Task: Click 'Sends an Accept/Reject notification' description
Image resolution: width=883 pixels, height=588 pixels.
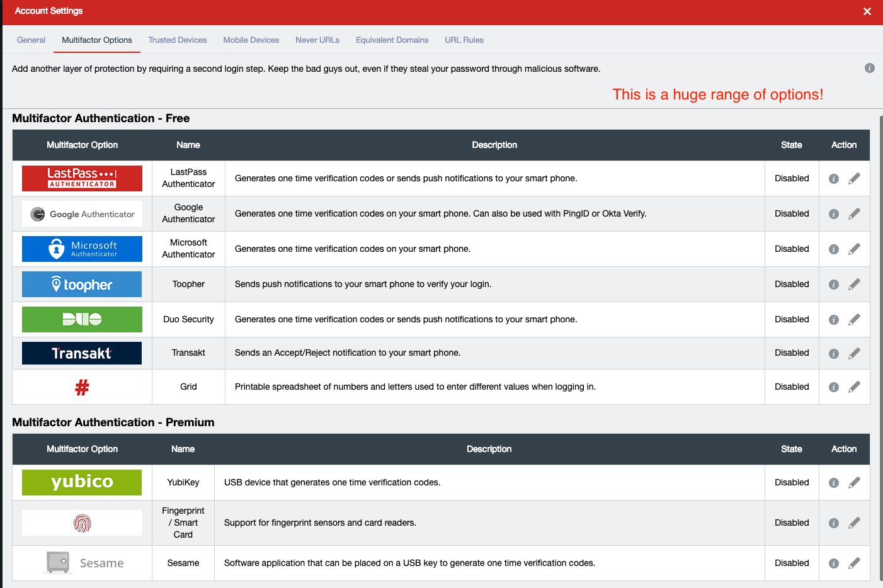Action: tap(348, 353)
